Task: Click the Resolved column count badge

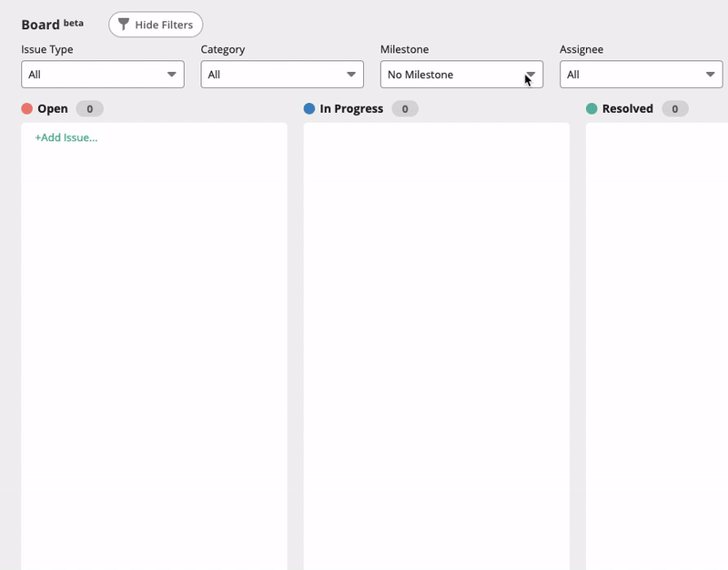Action: tap(674, 108)
